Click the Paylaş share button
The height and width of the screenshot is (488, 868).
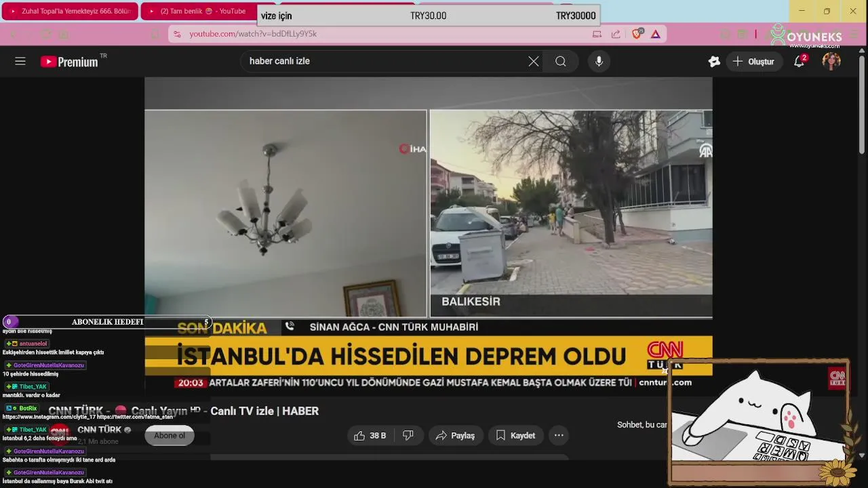point(456,436)
